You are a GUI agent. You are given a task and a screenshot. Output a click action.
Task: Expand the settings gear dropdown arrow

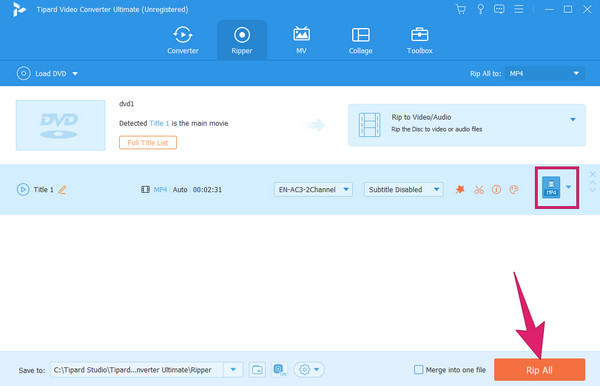(x=317, y=370)
